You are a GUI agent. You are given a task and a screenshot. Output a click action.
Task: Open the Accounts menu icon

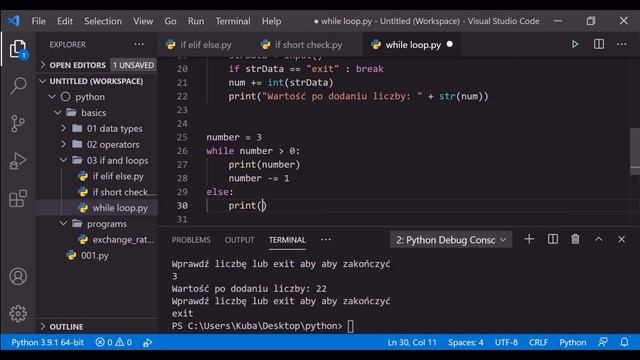click(18, 276)
